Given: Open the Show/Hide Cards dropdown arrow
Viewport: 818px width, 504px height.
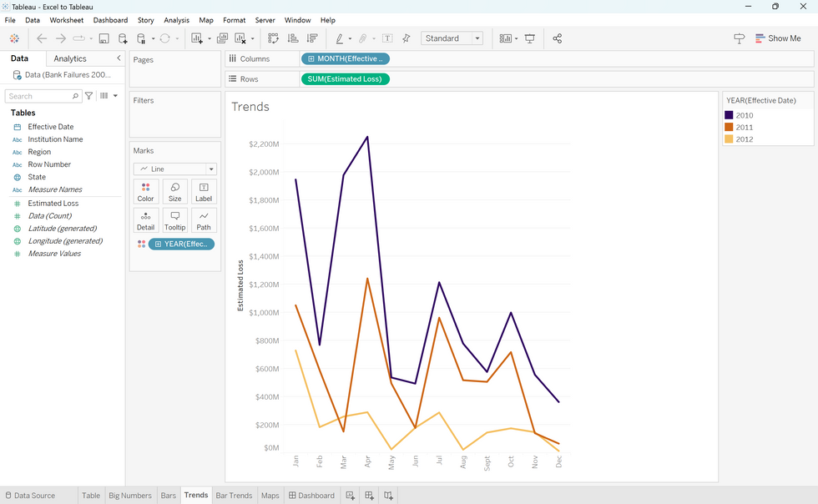Looking at the screenshot, I should tap(516, 38).
